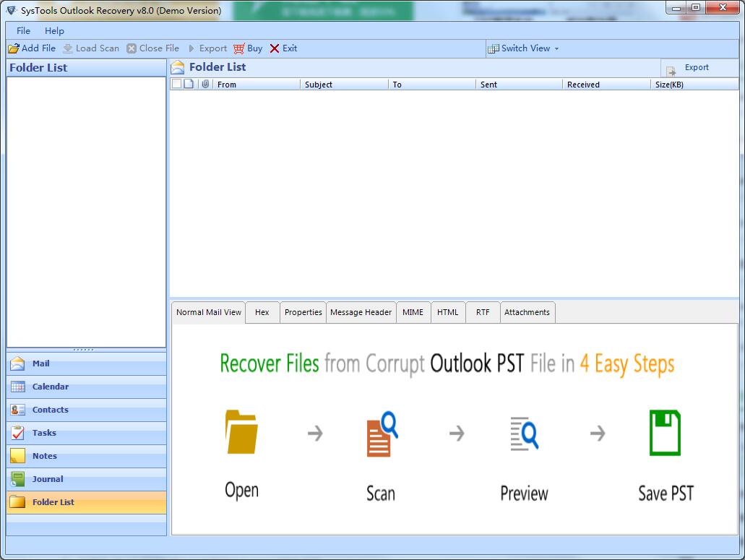Switch to the Properties tab

pos(303,313)
